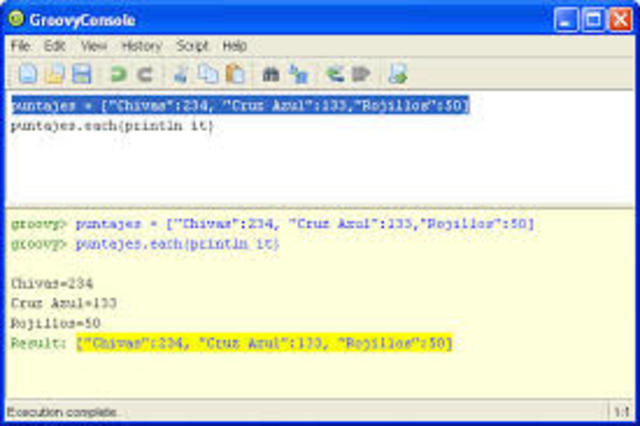Close the GroovyConsole window

620,20
